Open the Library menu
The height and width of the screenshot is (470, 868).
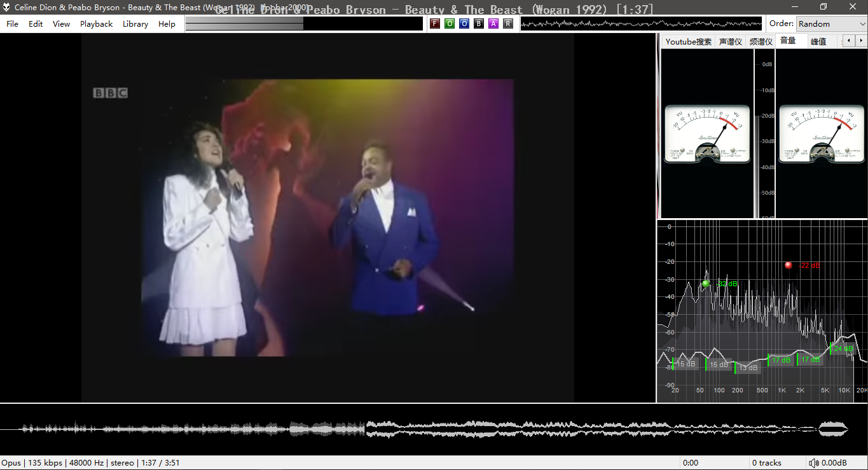click(x=135, y=24)
